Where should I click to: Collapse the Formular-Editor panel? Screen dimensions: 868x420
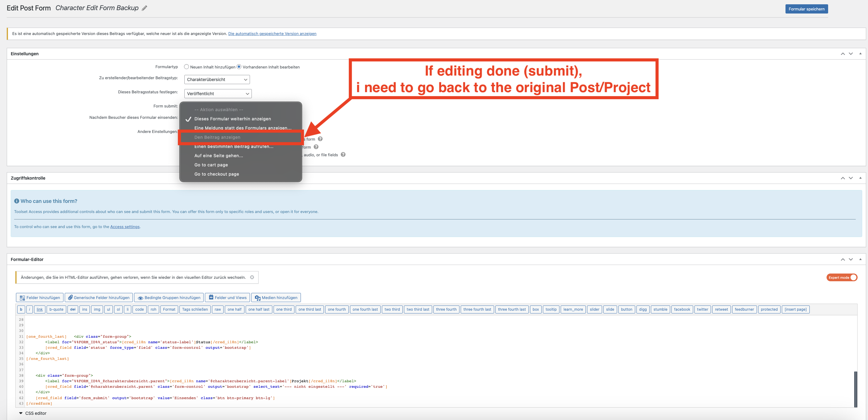[x=860, y=259]
